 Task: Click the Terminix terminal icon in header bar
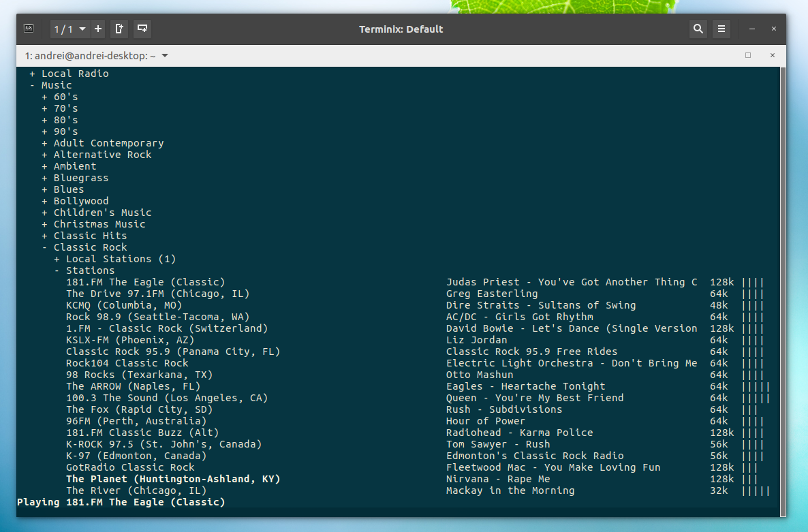[x=29, y=29]
